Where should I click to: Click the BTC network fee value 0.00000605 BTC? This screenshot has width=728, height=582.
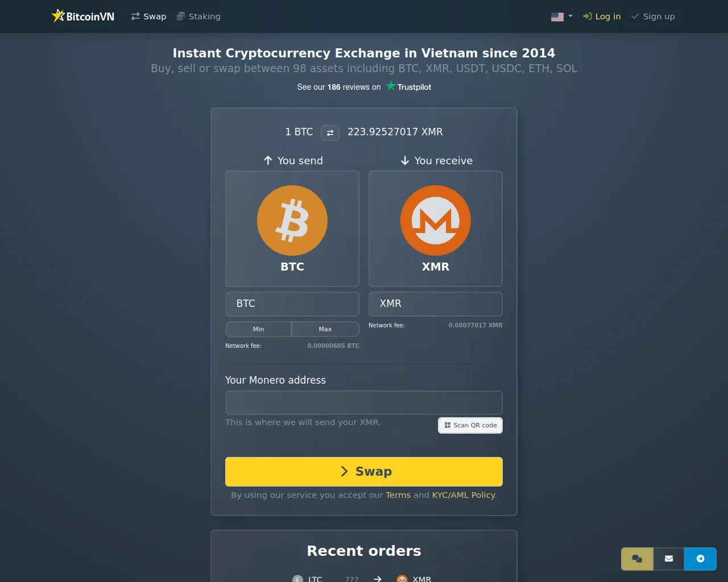point(333,346)
